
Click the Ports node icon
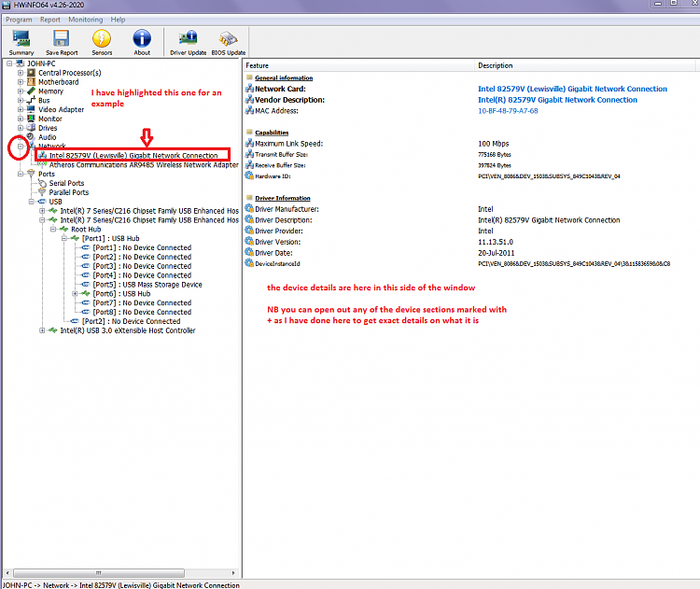pos(31,174)
